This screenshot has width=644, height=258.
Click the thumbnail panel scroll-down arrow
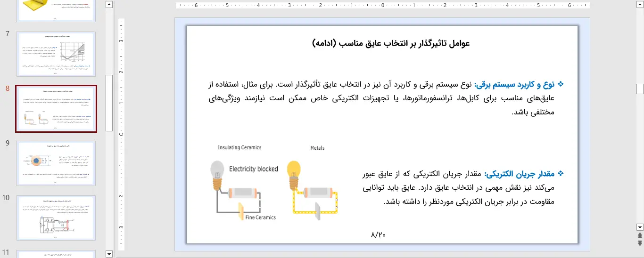click(109, 254)
